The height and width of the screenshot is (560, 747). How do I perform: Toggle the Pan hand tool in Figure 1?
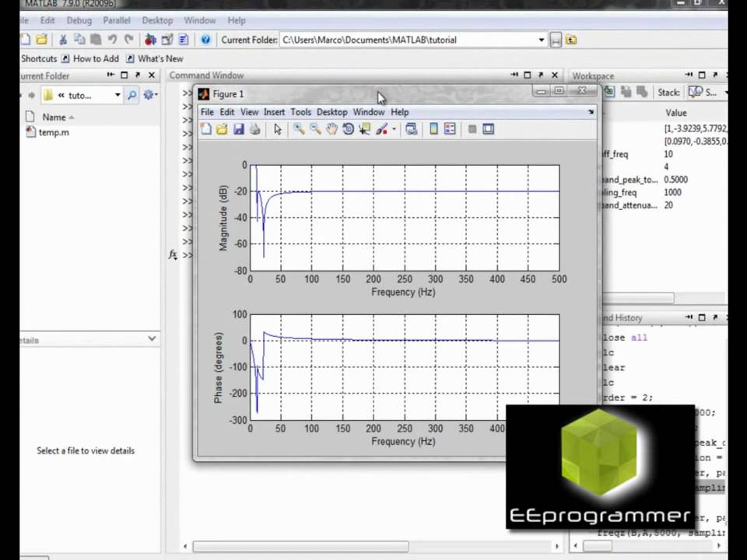coord(331,129)
